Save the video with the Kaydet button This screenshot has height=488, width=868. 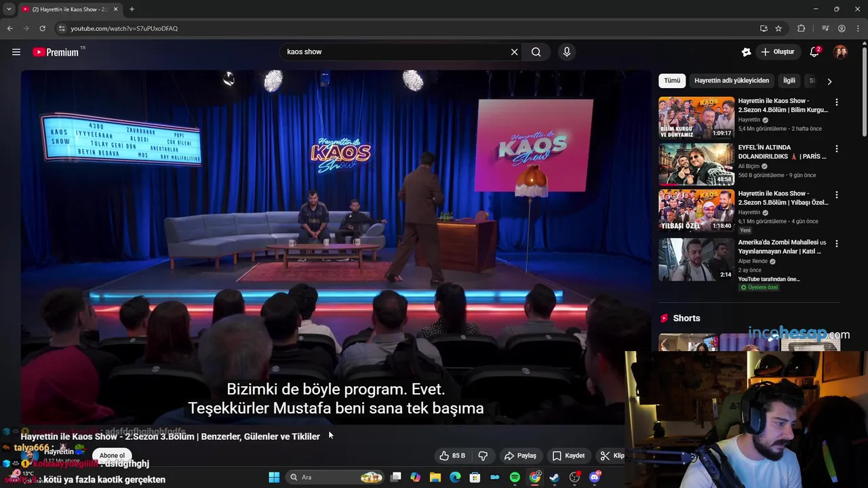click(x=568, y=455)
